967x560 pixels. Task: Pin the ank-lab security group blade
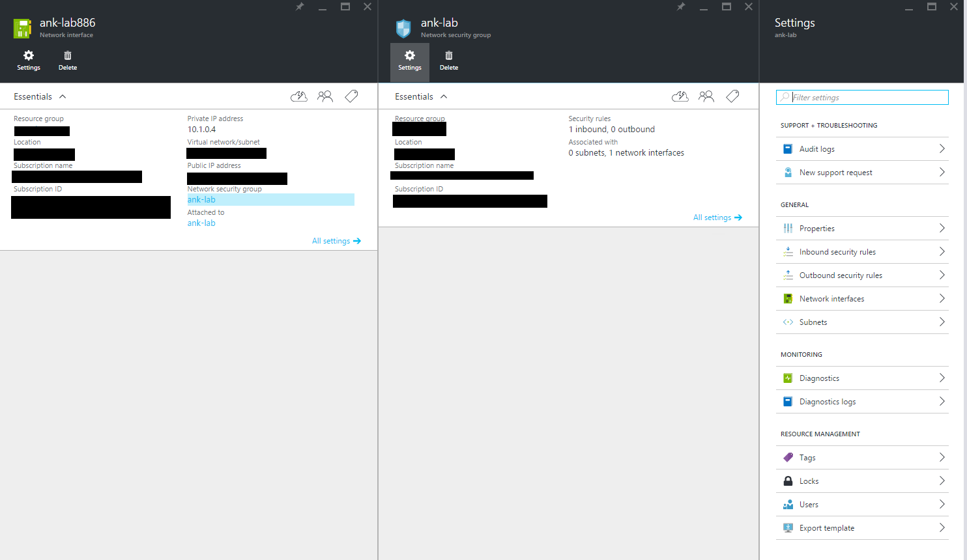681,7
